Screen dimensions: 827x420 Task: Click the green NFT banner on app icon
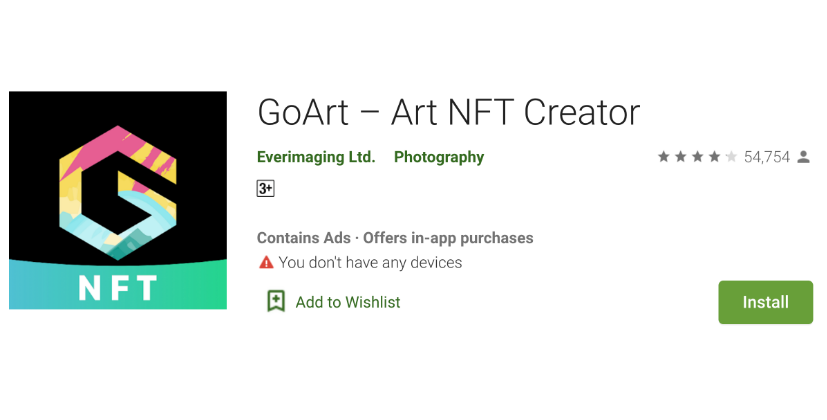pos(117,287)
